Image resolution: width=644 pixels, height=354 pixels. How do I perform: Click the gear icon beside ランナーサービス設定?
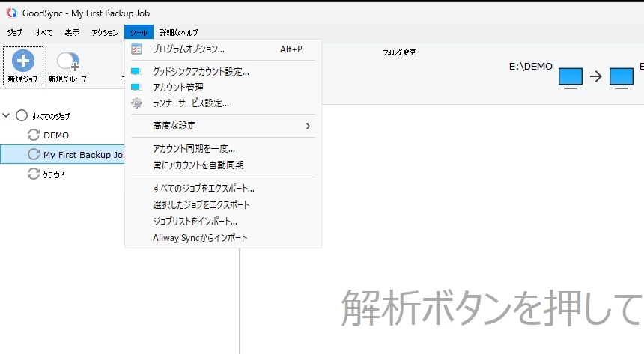[136, 103]
